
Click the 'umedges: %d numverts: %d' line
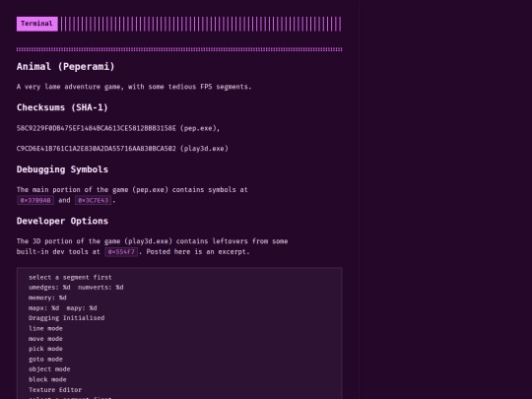point(76,288)
